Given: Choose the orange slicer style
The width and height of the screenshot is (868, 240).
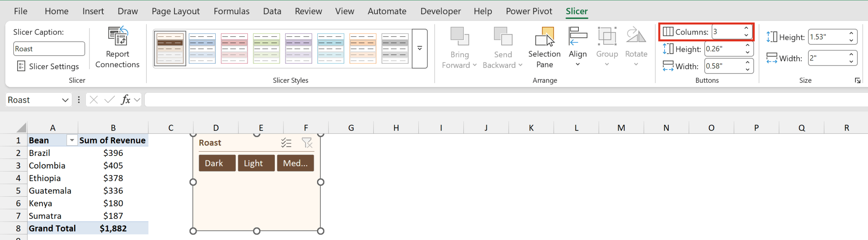Looking at the screenshot, I should [363, 48].
